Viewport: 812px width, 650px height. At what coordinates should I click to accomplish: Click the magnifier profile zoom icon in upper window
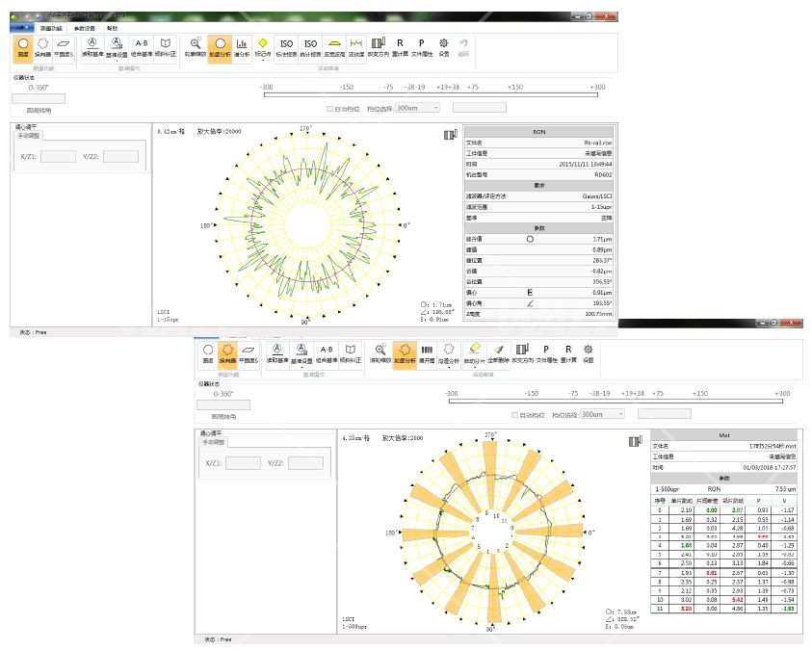196,48
